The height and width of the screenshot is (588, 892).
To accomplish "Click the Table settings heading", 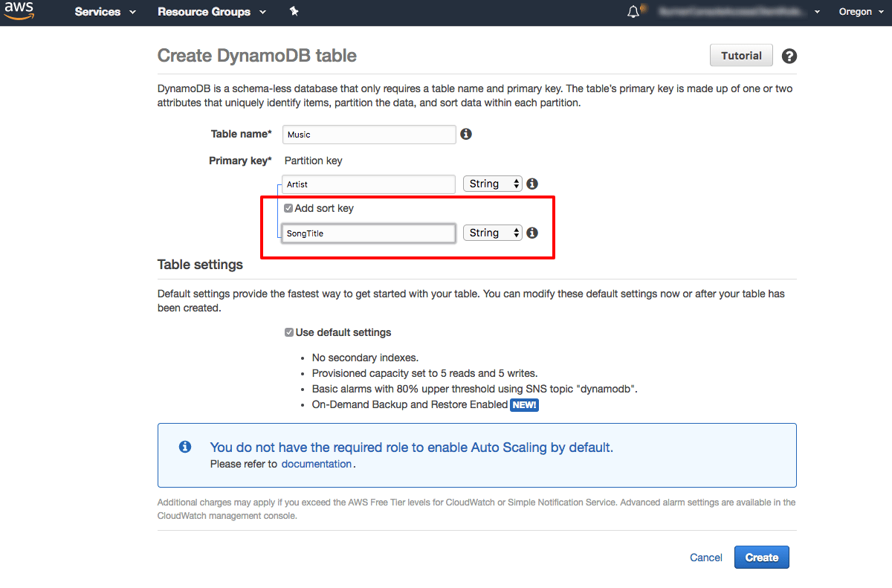I will point(200,265).
